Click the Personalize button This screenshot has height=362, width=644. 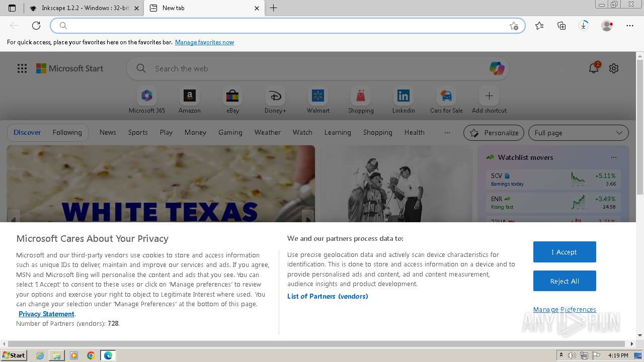tap(494, 133)
